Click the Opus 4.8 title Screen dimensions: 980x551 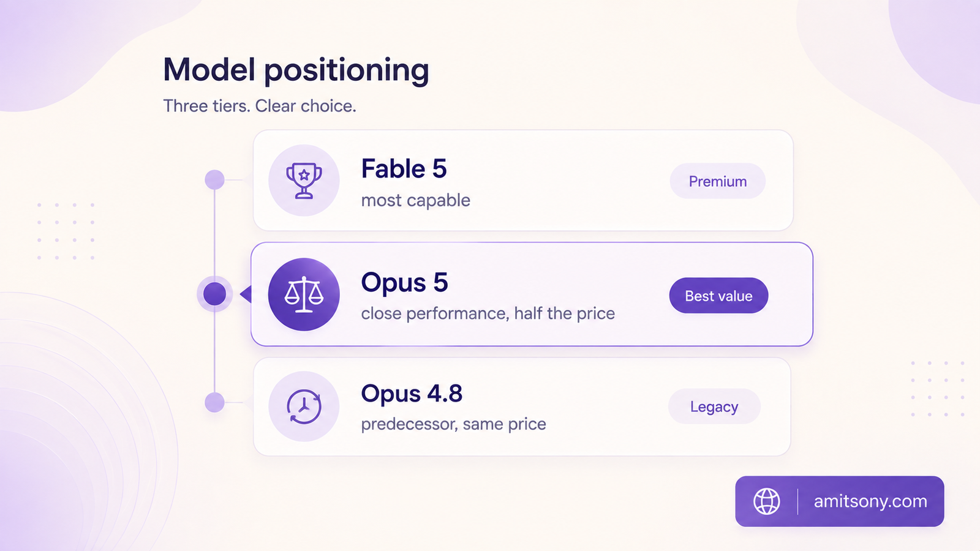[412, 394]
